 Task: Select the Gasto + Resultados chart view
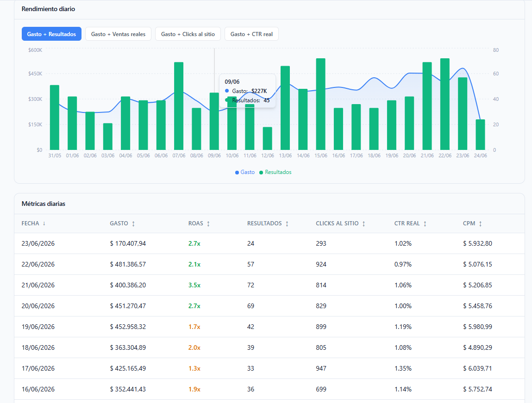tap(51, 34)
